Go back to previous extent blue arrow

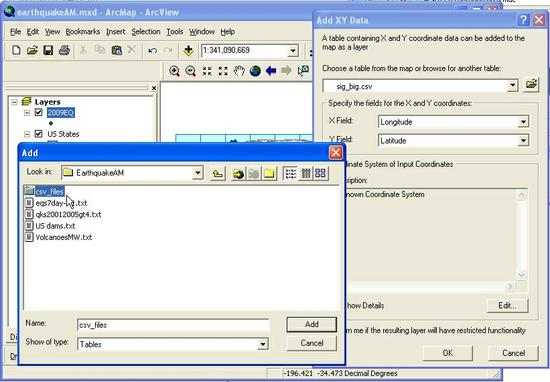[271, 71]
